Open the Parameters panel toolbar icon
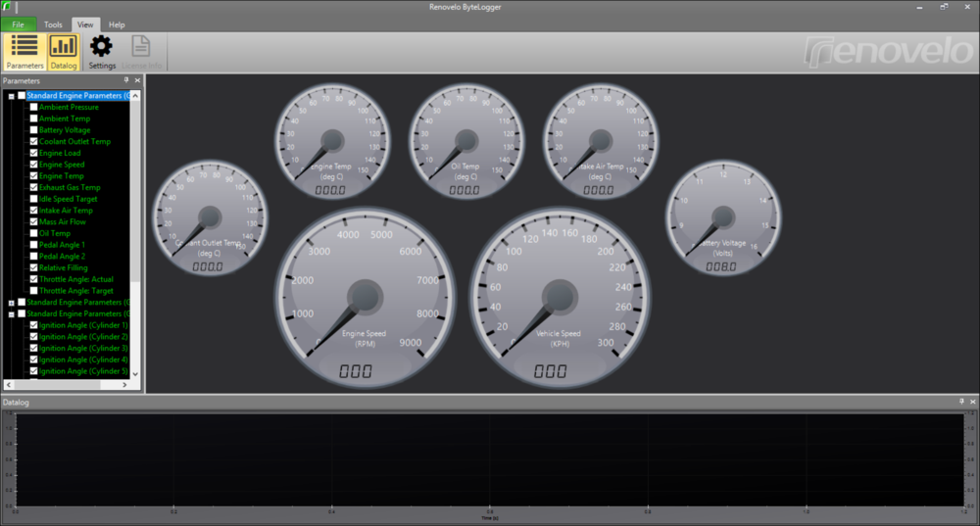The image size is (980, 526). [25, 52]
